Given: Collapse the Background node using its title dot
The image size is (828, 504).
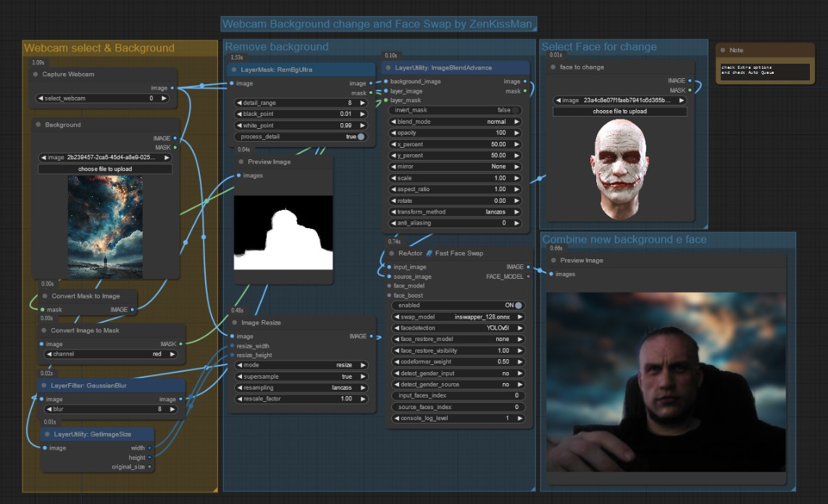Looking at the screenshot, I should coord(38,125).
